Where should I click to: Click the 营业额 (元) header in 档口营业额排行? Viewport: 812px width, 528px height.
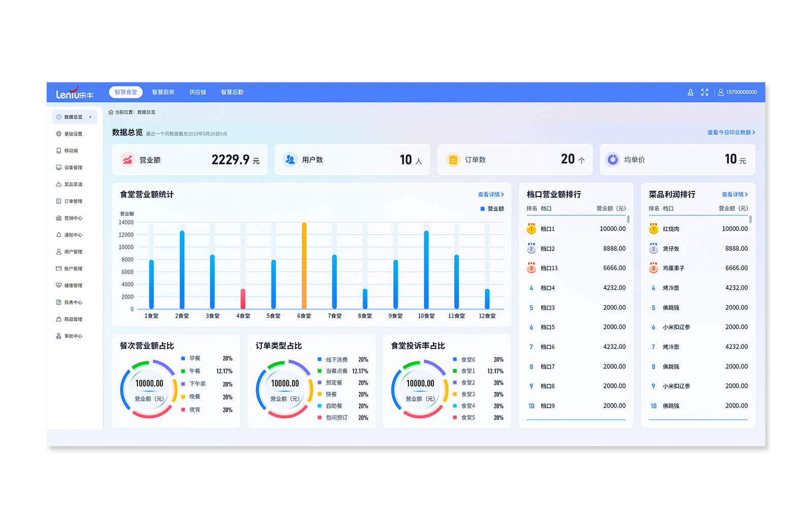(x=611, y=209)
